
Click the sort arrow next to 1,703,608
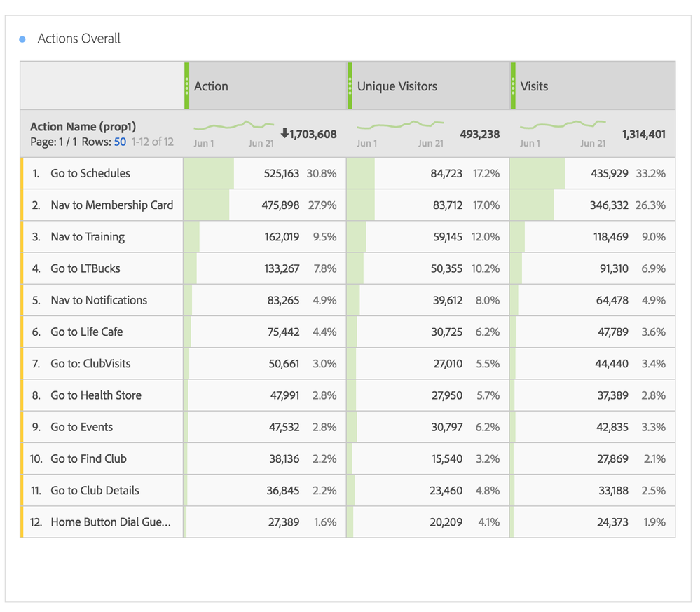284,133
